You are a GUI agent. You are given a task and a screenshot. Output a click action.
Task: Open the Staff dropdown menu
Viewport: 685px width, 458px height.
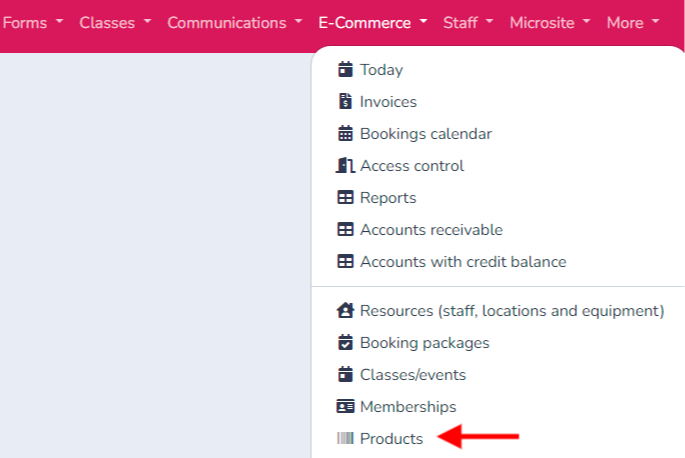468,22
